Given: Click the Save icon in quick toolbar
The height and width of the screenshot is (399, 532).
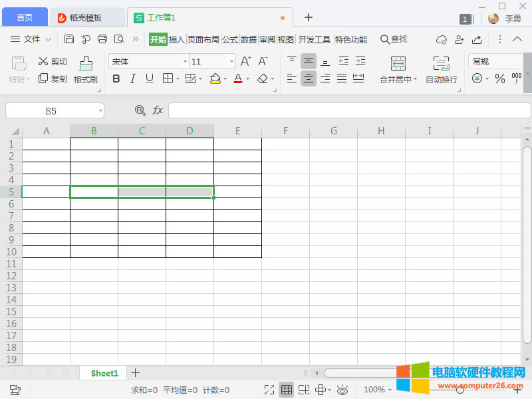Looking at the screenshot, I should pyautogui.click(x=69, y=39).
